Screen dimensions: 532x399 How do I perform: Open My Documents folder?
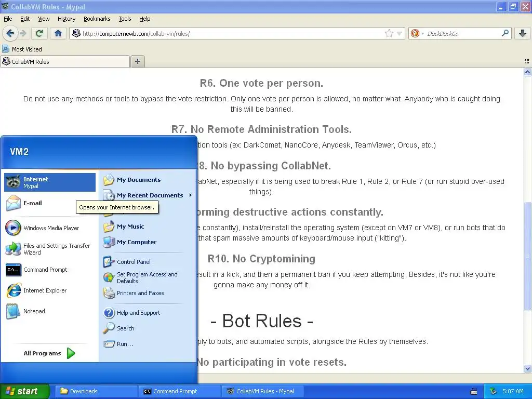pyautogui.click(x=148, y=180)
